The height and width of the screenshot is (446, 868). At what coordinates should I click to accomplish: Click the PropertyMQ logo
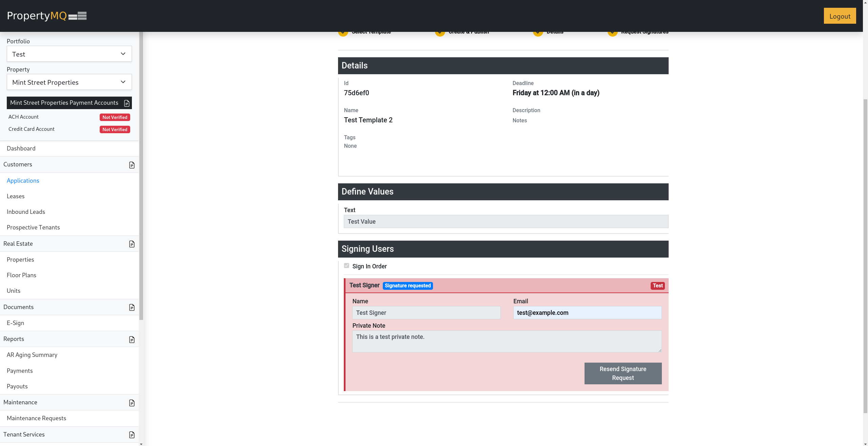click(x=47, y=16)
